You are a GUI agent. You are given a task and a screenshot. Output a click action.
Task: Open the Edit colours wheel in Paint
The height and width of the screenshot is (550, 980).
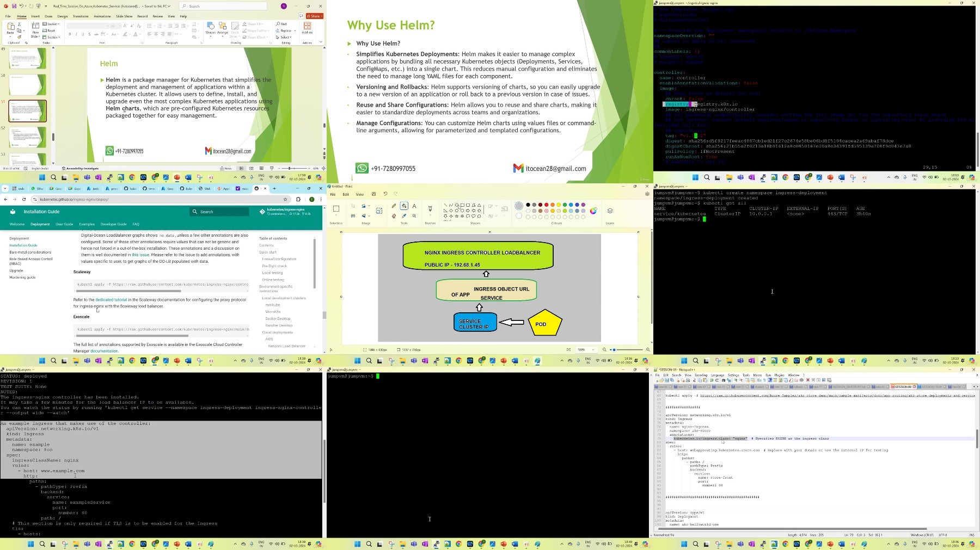click(x=593, y=211)
